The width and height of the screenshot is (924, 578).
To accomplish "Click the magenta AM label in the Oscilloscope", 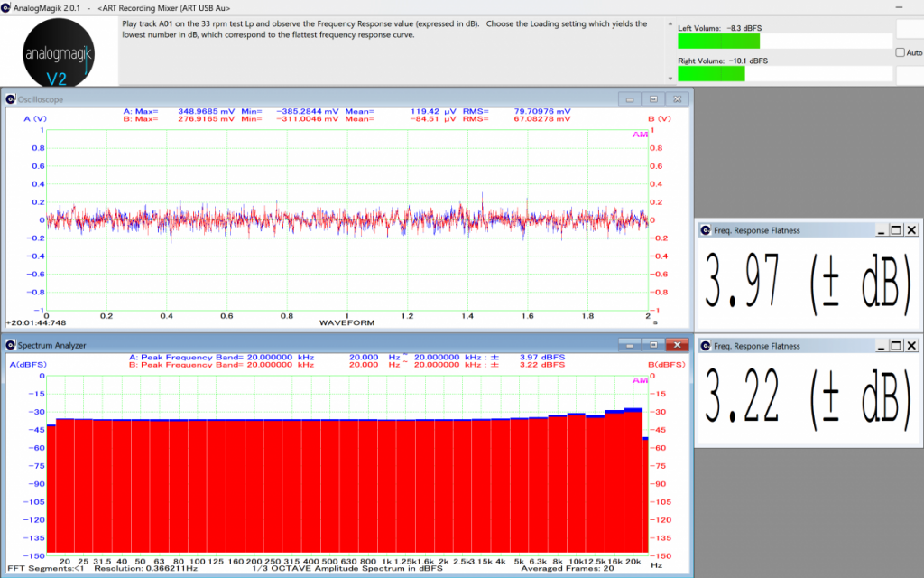I will click(640, 135).
